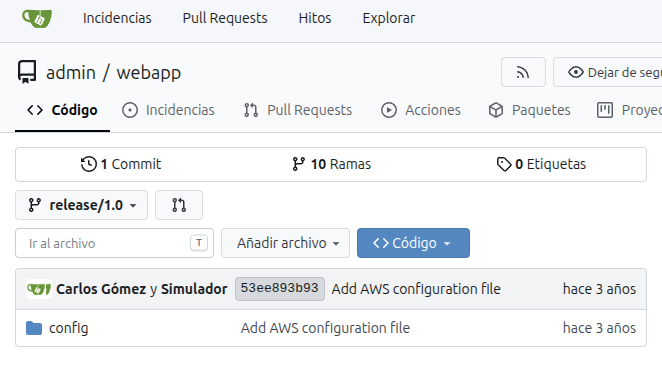Click the compare pull request icon button

[x=179, y=205]
